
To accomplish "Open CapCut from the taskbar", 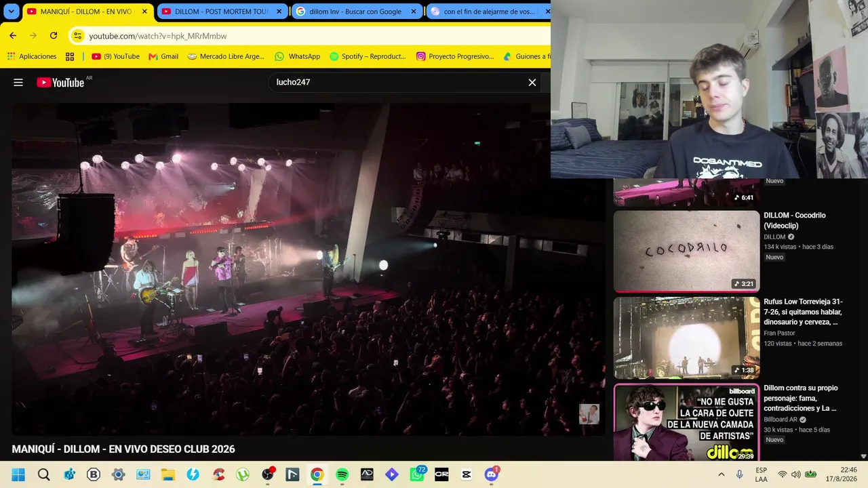I will click(467, 474).
